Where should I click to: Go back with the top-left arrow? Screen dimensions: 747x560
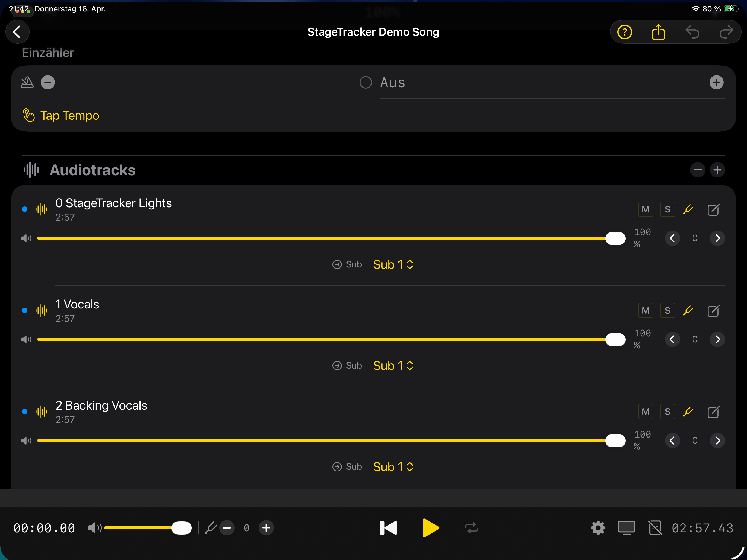(17, 32)
